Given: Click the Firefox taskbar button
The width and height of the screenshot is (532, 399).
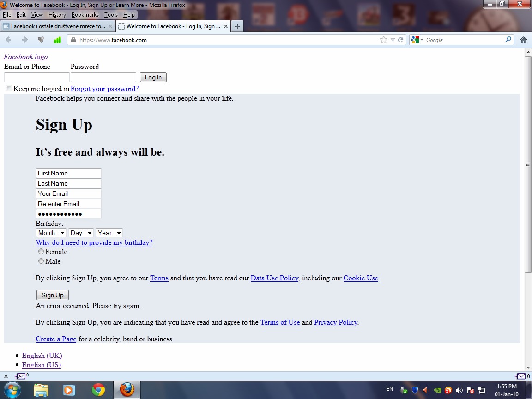Looking at the screenshot, I should (127, 389).
